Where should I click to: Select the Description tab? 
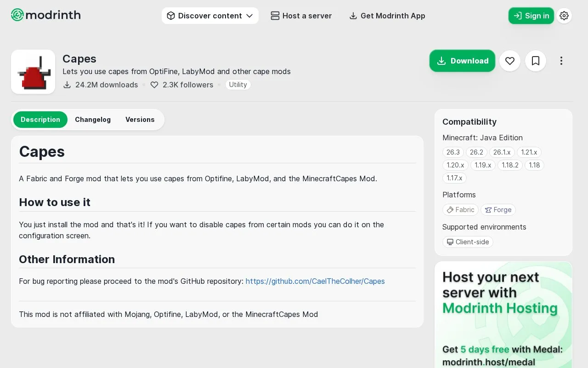[x=40, y=120]
